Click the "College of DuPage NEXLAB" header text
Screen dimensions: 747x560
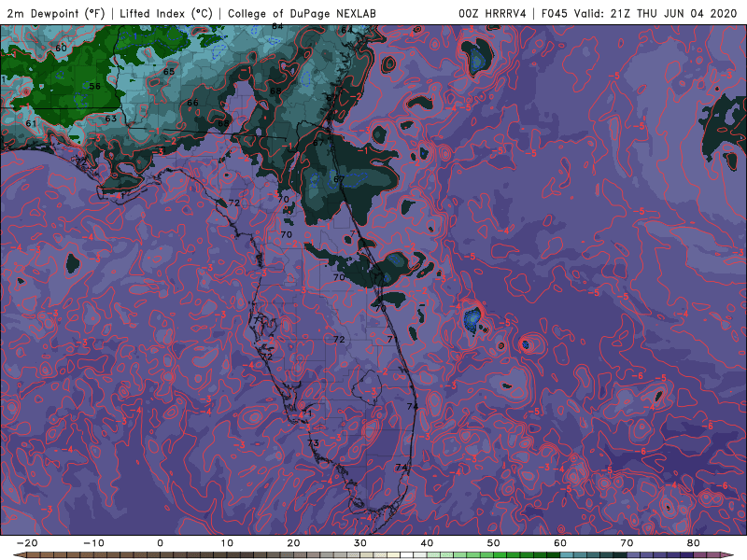(302, 13)
